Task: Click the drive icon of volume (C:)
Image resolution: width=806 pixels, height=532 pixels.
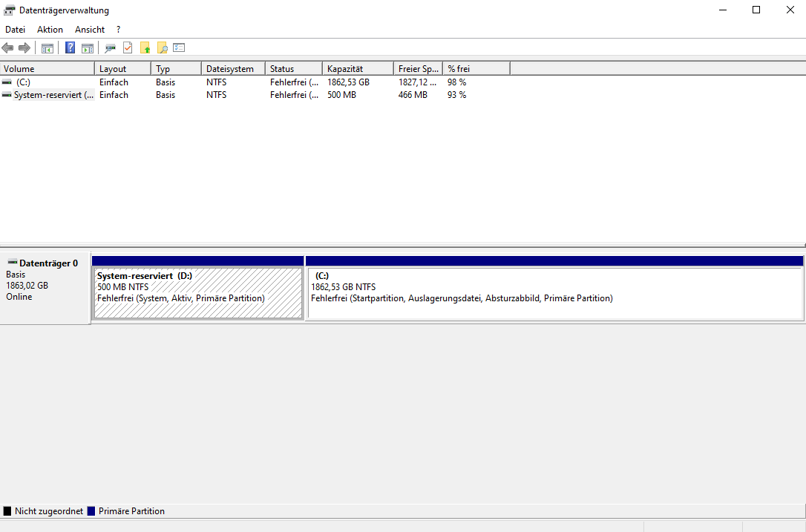Action: pos(7,82)
